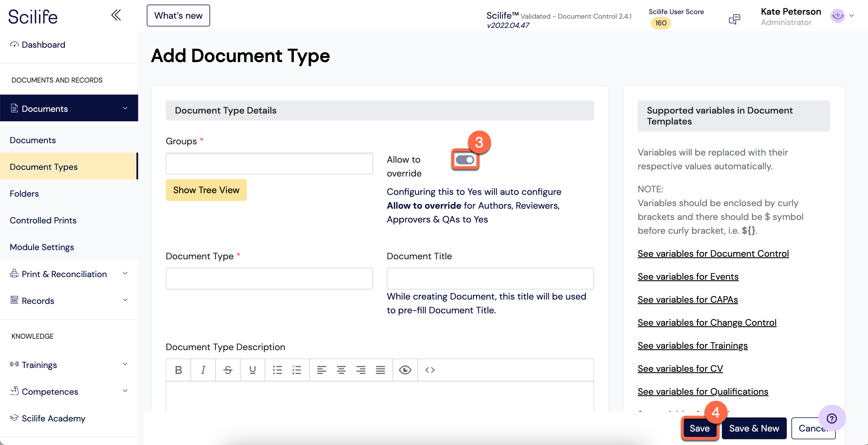Image resolution: width=868 pixels, height=445 pixels.
Task: Insert a numbered list
Action: pos(296,370)
